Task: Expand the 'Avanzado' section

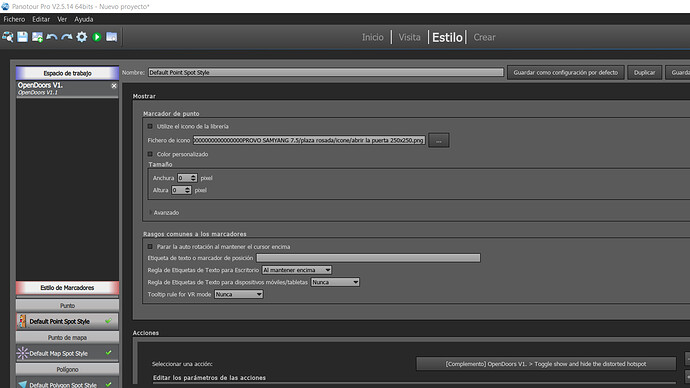Action: (x=164, y=212)
